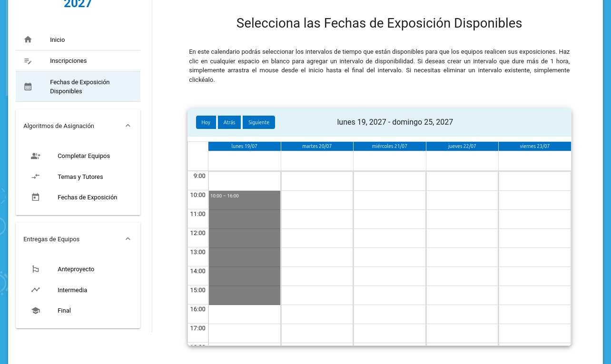This screenshot has height=364, width=611.
Task: Click the trend-line icon for Intermedia
Action: [36, 290]
